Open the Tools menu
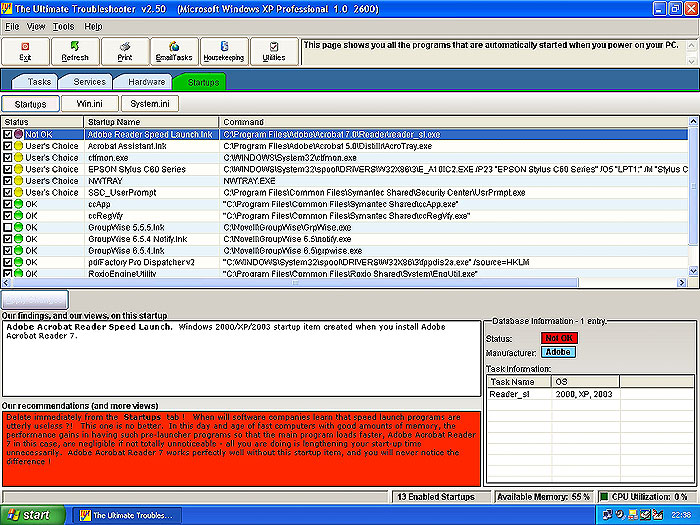Image resolution: width=700 pixels, height=525 pixels. [x=63, y=27]
